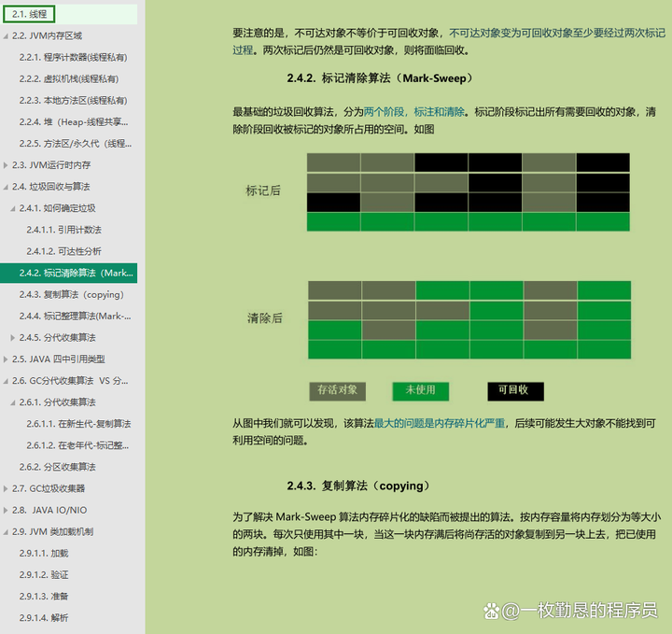Open 2.6.1.1. 在新生代-复制算法 entry

pos(78,424)
